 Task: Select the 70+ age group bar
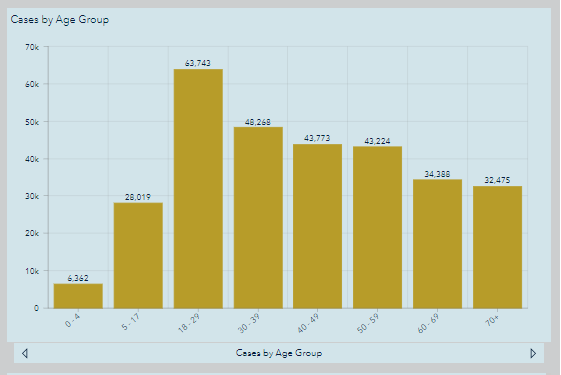497,247
